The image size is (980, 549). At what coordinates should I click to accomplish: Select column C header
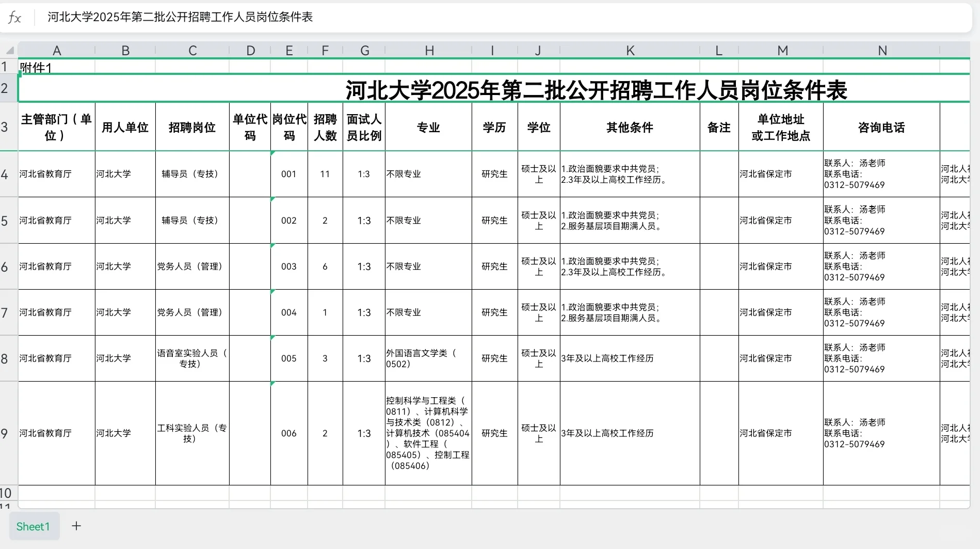[x=192, y=50]
